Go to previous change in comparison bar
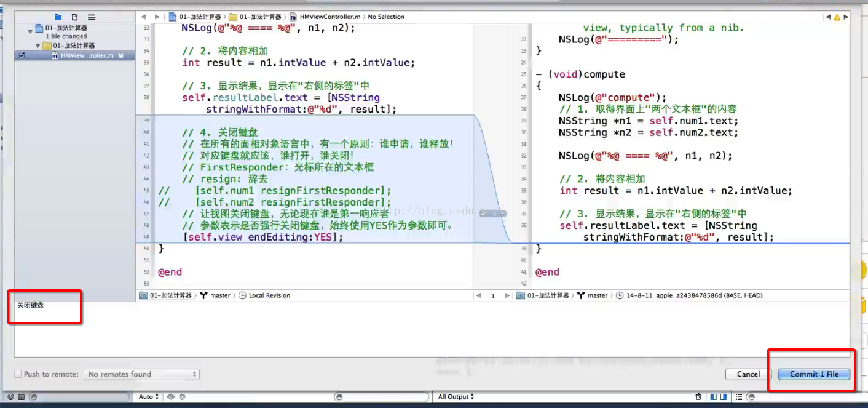The image size is (868, 408). pos(479,295)
